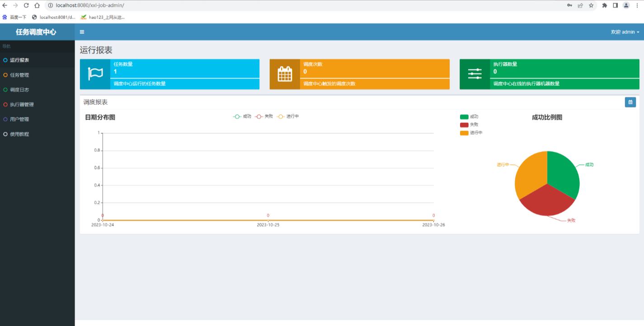Click browser forward arrow
644x326 pixels.
click(x=15, y=5)
